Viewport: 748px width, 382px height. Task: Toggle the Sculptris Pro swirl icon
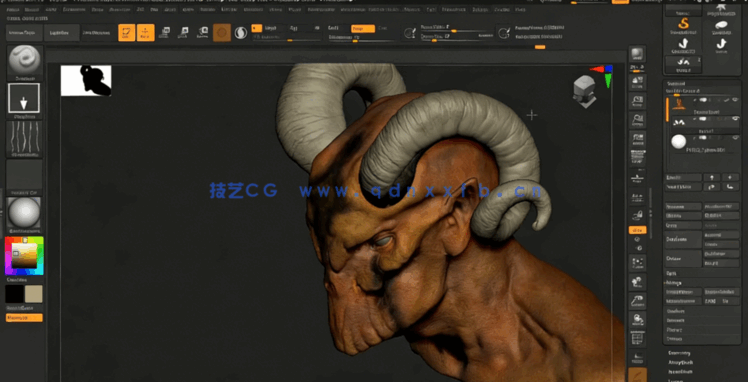[241, 32]
